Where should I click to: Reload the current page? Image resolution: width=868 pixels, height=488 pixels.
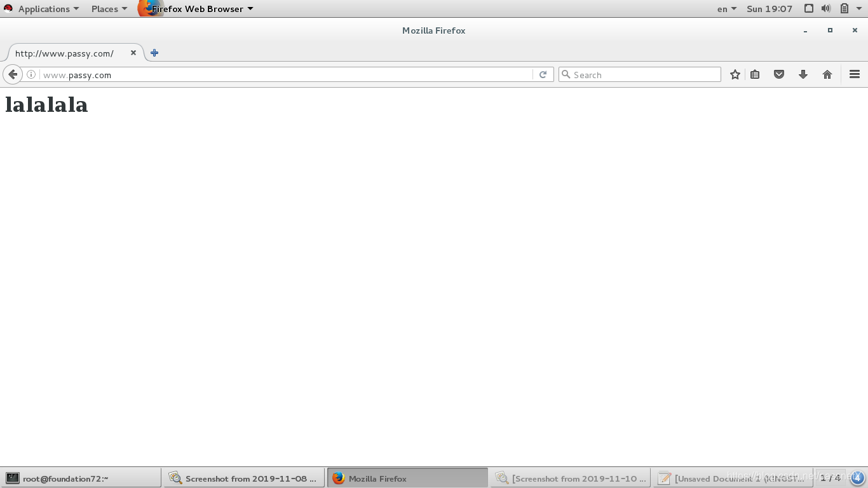click(x=543, y=74)
